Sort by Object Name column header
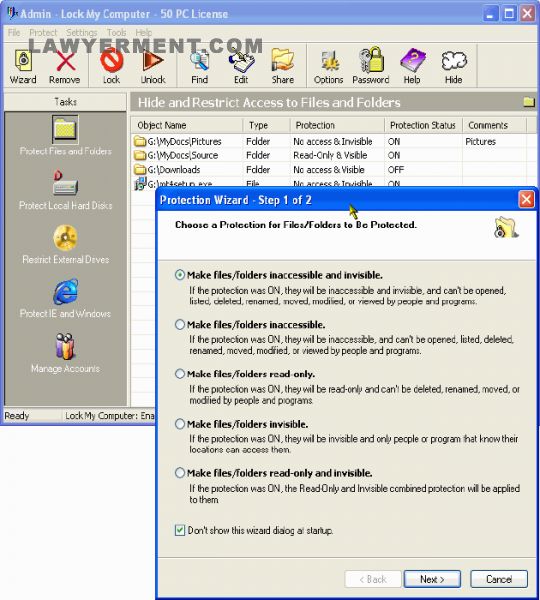The width and height of the screenshot is (540, 600). pyautogui.click(x=187, y=125)
